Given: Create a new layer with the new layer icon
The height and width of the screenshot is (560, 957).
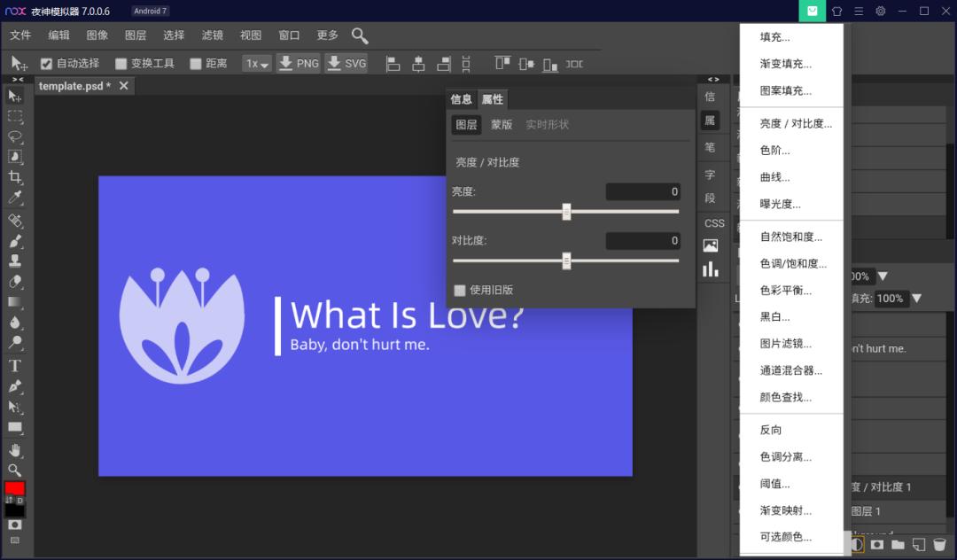Looking at the screenshot, I should pyautogui.click(x=919, y=545).
